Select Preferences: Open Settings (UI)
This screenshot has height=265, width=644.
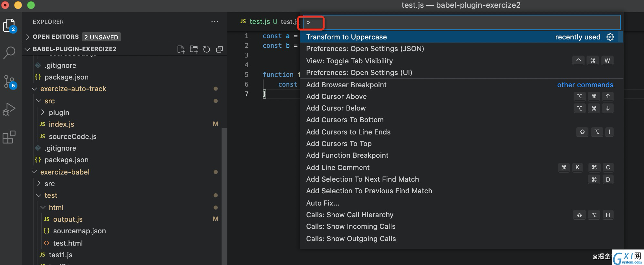(462, 72)
